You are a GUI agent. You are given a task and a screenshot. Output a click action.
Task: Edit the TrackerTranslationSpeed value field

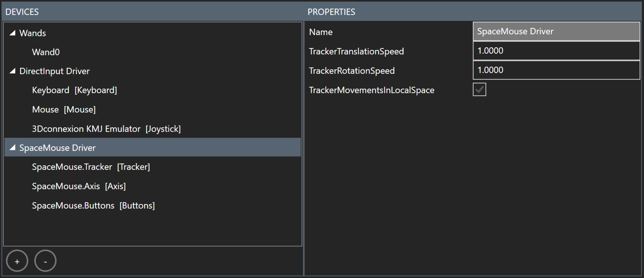(x=556, y=51)
